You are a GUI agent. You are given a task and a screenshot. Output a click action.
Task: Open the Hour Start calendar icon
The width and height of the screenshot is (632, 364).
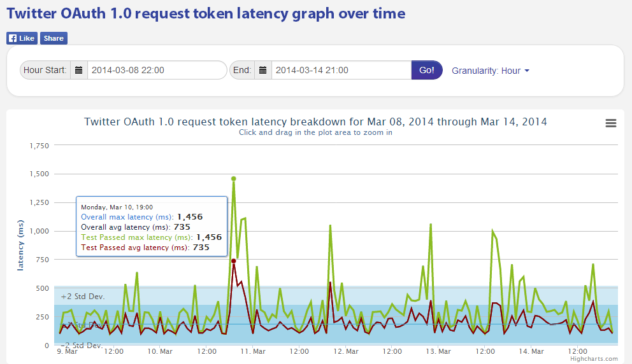click(79, 70)
